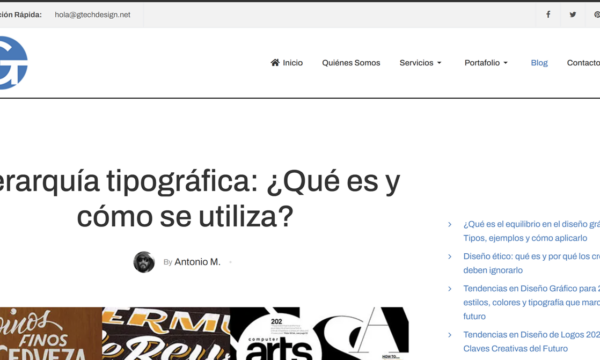Click chevron beside Diseño ético link
This screenshot has width=600, height=360.
point(450,257)
